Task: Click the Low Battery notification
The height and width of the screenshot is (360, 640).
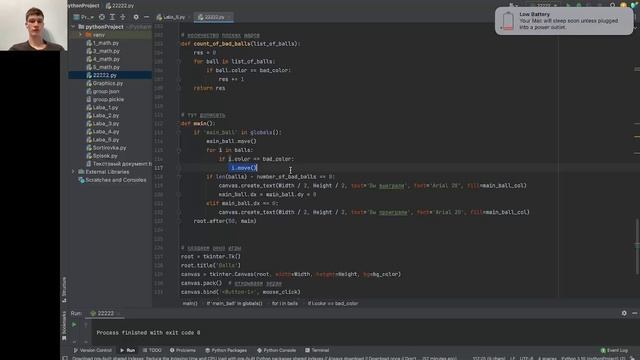Action: click(564, 21)
